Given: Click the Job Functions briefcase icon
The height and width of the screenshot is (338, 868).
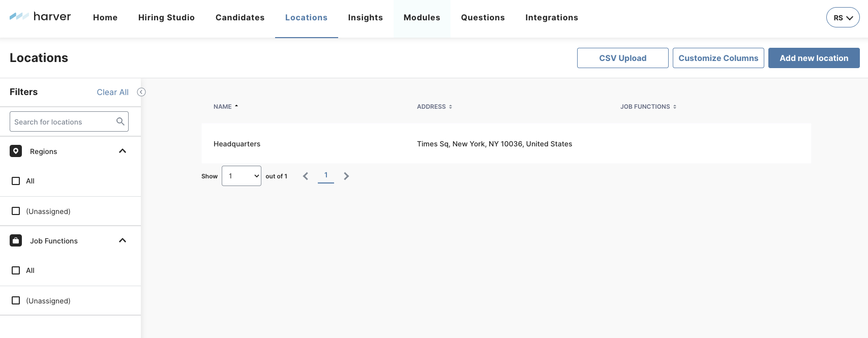Looking at the screenshot, I should pyautogui.click(x=16, y=240).
